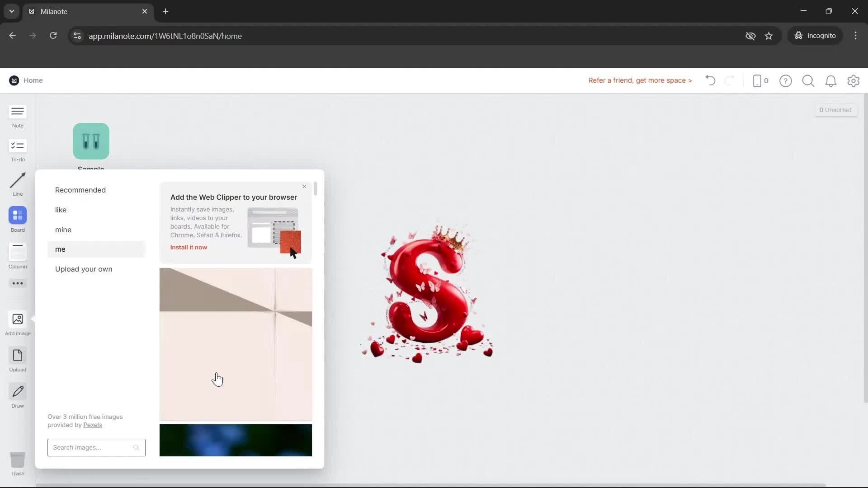This screenshot has width=868, height=488.
Task: Expand the More tools ellipsis in the sidebar
Action: point(17,283)
